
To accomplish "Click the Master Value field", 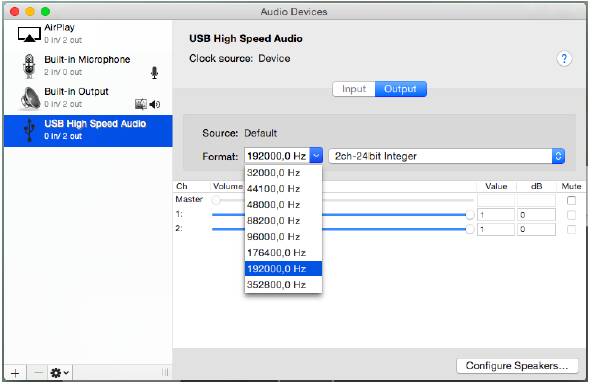I will pyautogui.click(x=496, y=200).
